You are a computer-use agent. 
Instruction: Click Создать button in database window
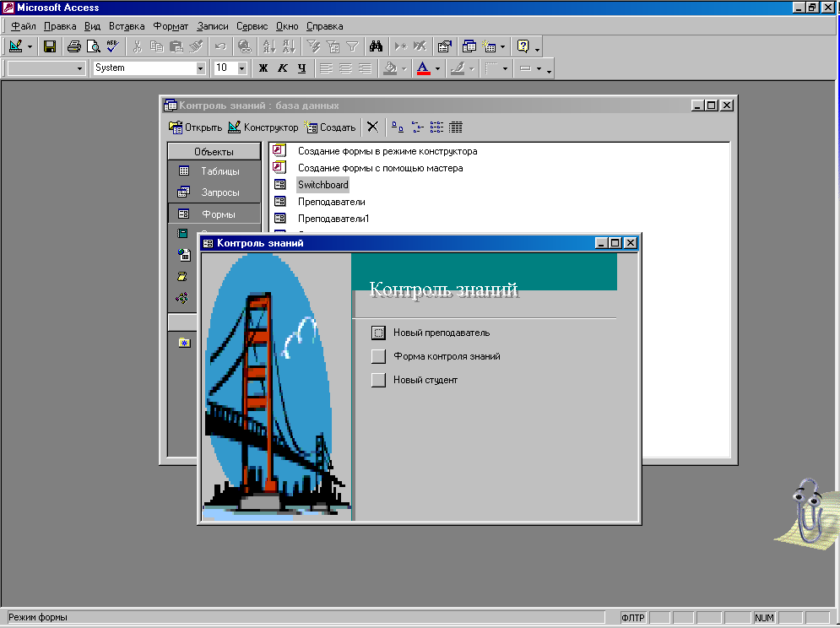coord(329,127)
